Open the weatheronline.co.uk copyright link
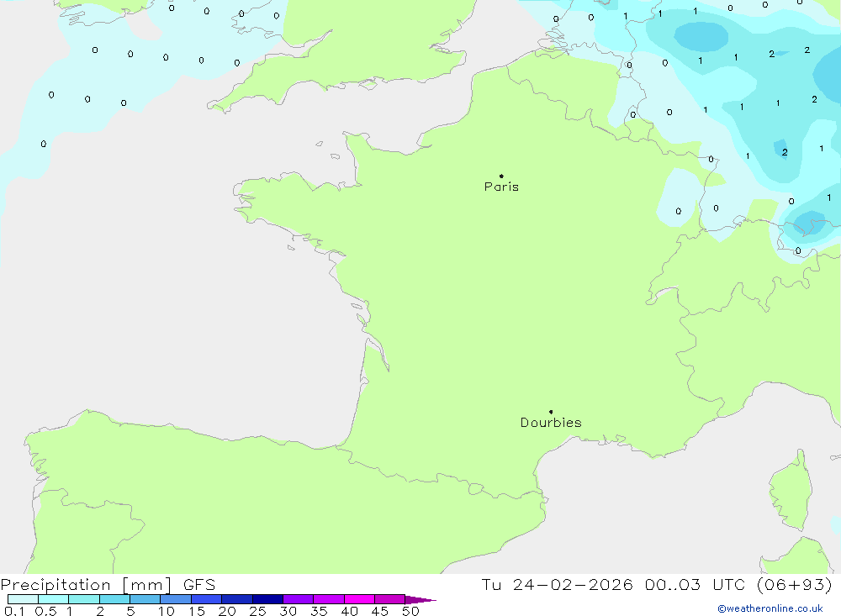The width and height of the screenshot is (841, 616). click(770, 608)
